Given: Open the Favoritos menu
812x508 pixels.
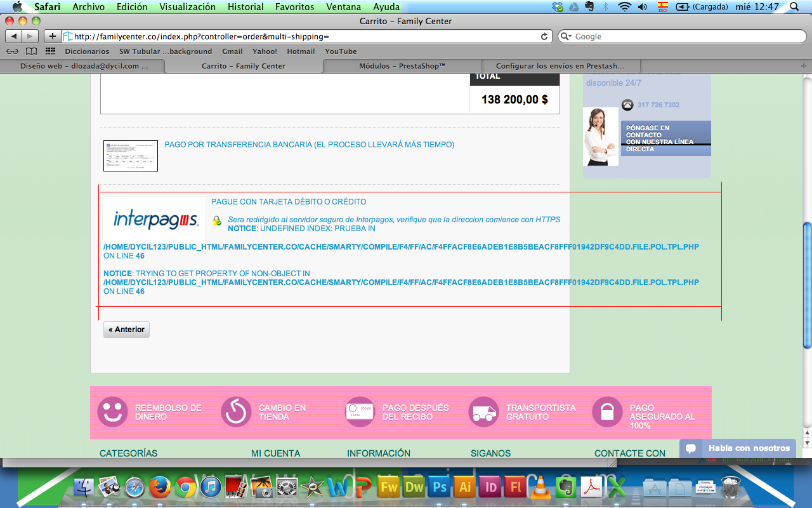Looking at the screenshot, I should [295, 7].
